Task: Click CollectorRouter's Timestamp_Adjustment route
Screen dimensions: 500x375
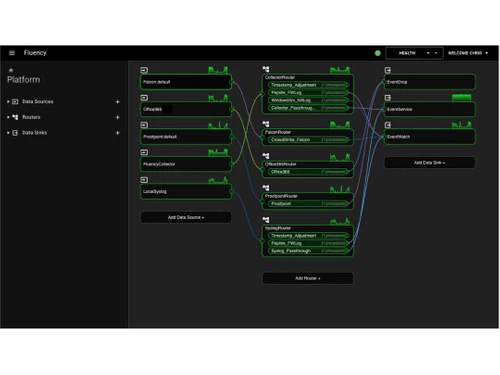Action: point(308,85)
